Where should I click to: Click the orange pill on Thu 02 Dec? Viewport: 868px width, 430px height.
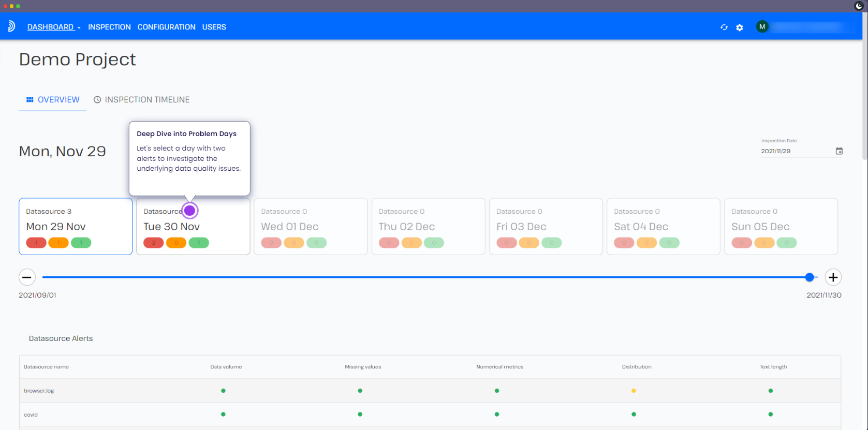pyautogui.click(x=411, y=243)
